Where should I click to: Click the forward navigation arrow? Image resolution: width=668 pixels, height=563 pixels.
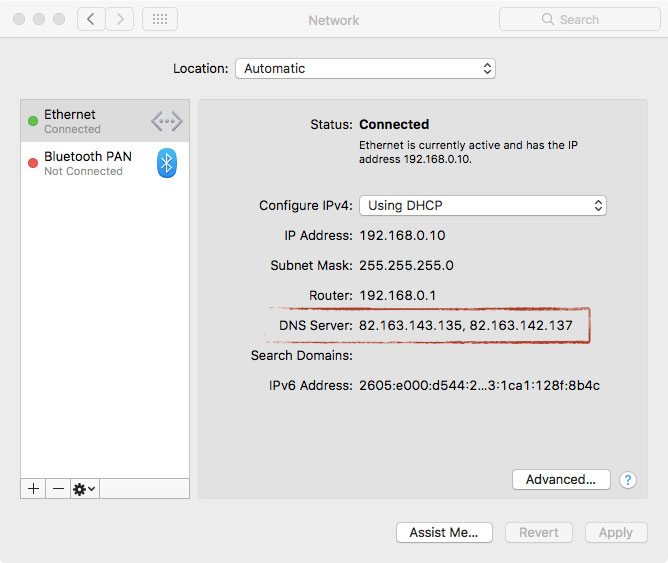point(120,19)
